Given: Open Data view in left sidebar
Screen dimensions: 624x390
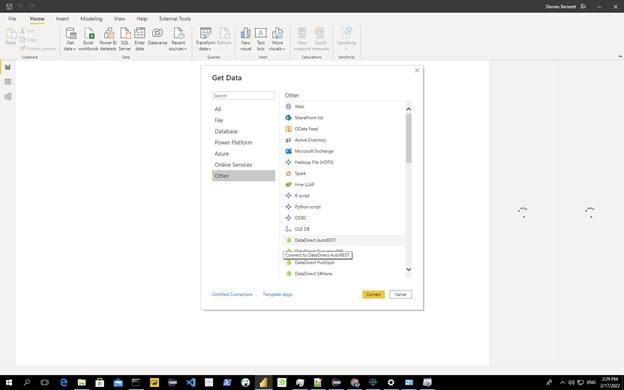Looking at the screenshot, I should (x=8, y=82).
